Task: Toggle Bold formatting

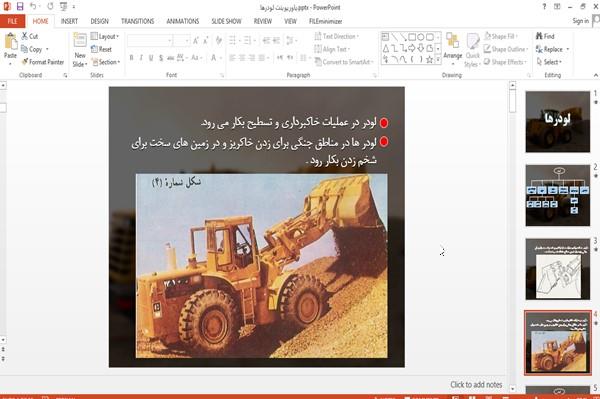Action: 132,58
